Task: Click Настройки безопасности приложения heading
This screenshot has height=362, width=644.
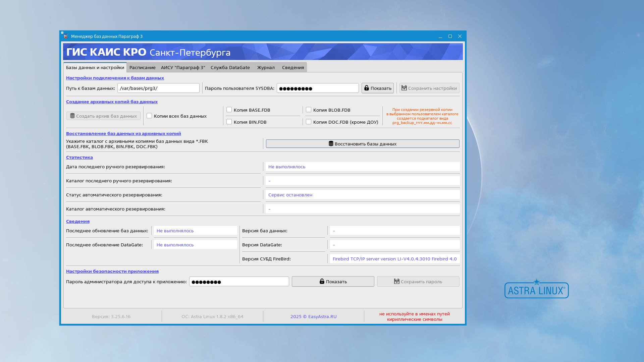Action: [112, 271]
